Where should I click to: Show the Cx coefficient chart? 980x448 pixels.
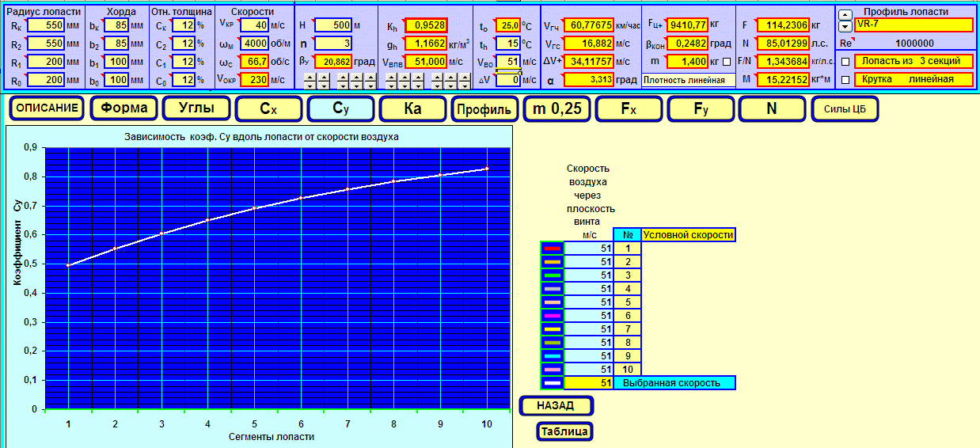tap(268, 109)
